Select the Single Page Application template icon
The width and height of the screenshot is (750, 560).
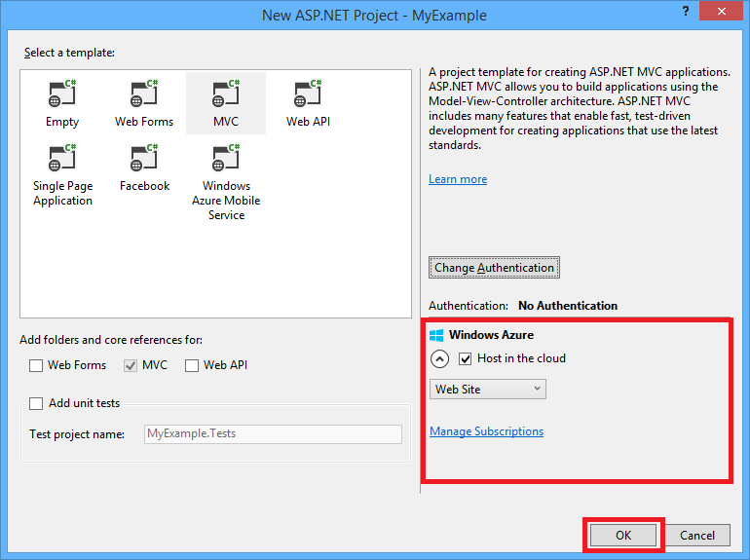(62, 158)
